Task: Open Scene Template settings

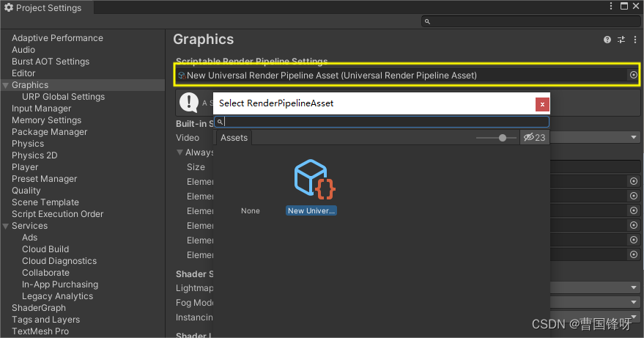Action: pos(45,202)
